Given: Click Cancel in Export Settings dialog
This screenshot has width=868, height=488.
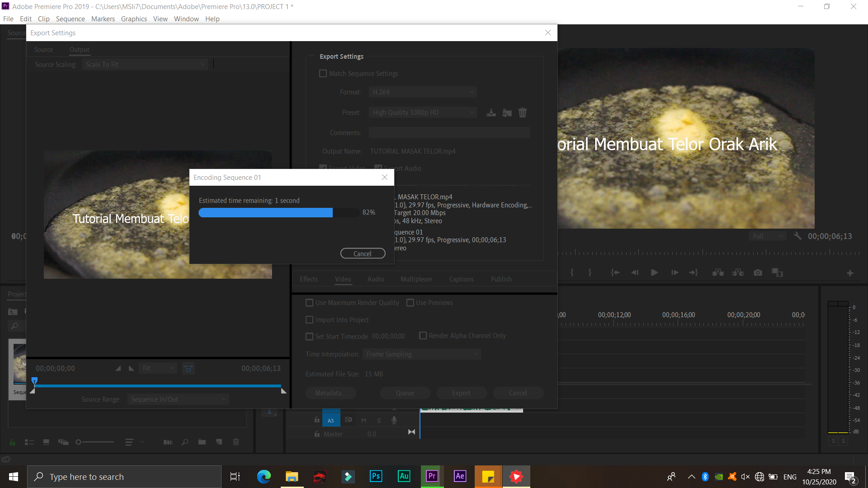Looking at the screenshot, I should (x=518, y=393).
